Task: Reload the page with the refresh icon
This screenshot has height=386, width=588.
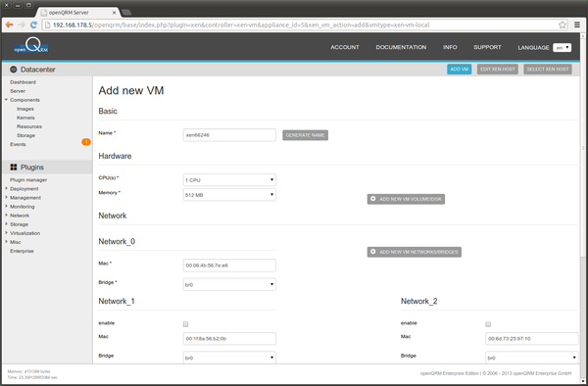Action: [33, 24]
